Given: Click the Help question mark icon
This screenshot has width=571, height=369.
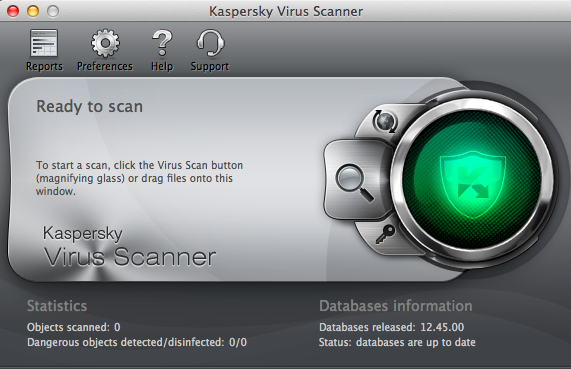Looking at the screenshot, I should coord(162,50).
